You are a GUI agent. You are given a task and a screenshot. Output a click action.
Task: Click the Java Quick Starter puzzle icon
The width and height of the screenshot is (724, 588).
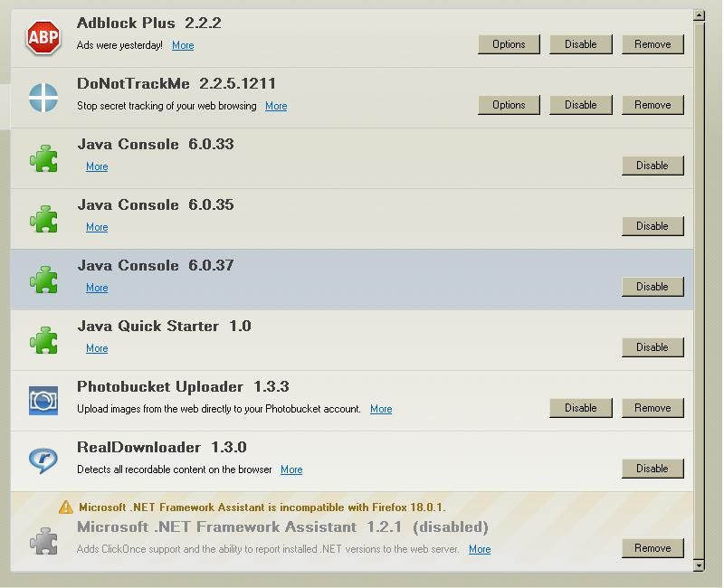tap(43, 340)
